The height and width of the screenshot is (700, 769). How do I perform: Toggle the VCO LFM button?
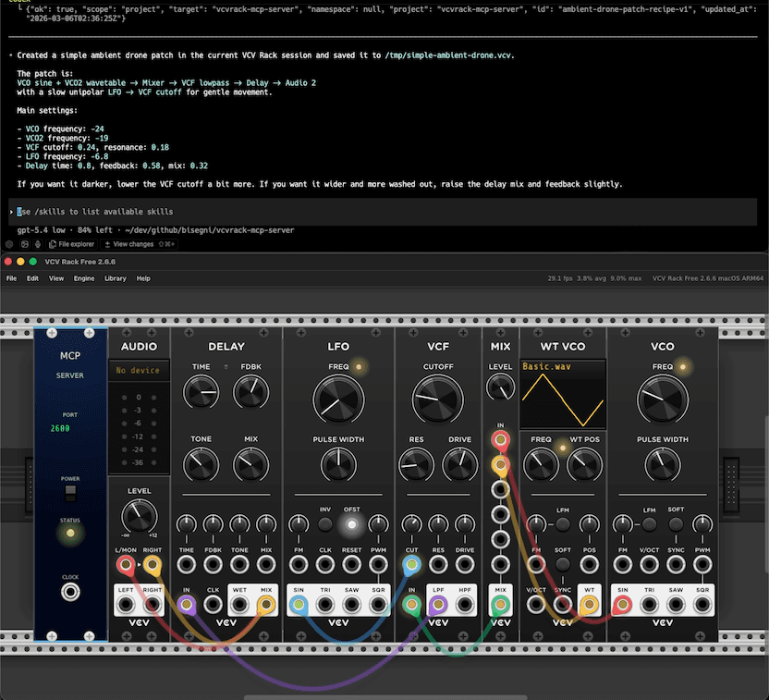pos(650,524)
